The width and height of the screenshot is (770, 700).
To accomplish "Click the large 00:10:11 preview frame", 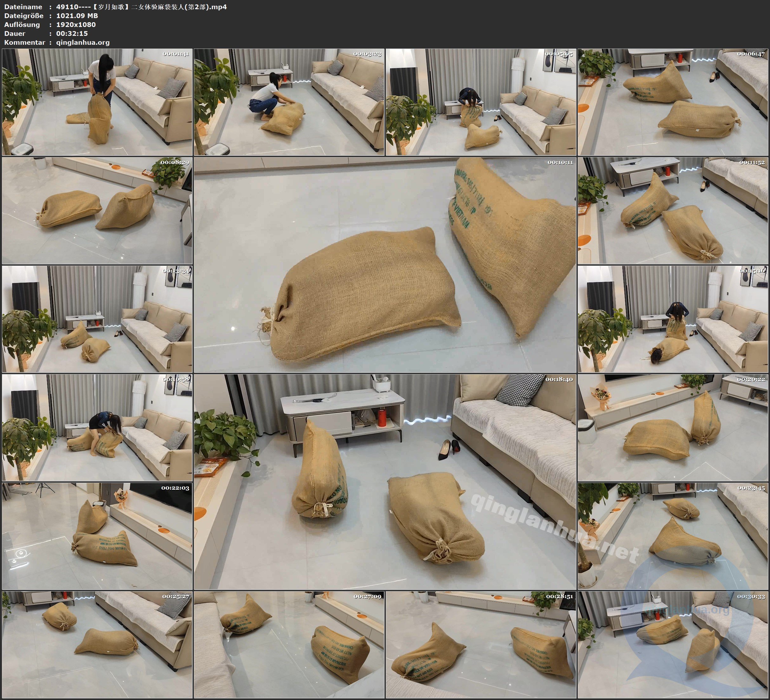I will tap(385, 265).
